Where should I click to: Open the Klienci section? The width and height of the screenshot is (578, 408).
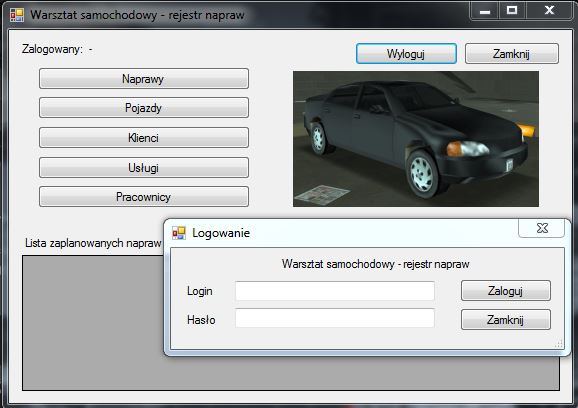(144, 137)
